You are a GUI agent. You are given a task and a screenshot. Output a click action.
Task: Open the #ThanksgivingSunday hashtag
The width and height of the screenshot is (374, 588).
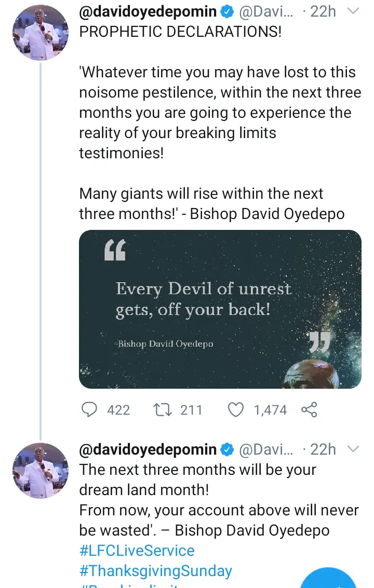tap(155, 571)
